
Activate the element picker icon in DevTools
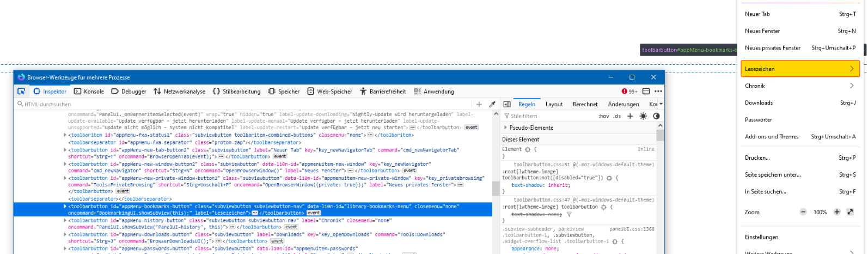(x=21, y=92)
